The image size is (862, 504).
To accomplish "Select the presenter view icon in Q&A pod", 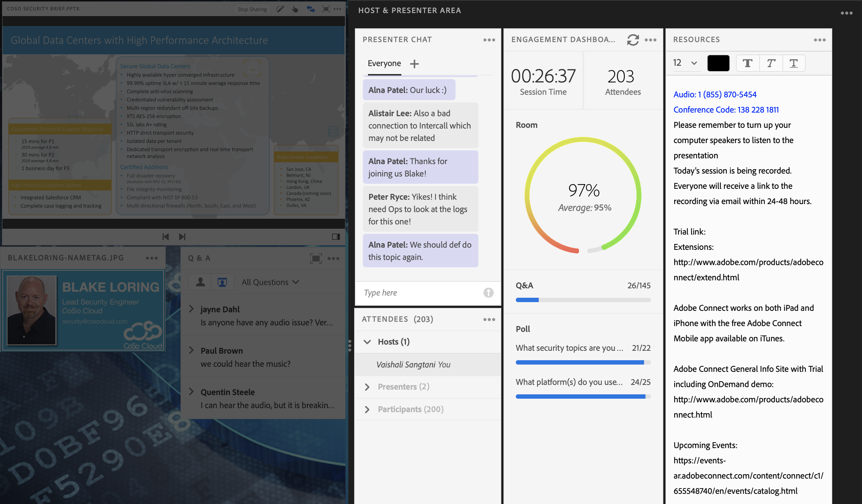I will pos(222,282).
